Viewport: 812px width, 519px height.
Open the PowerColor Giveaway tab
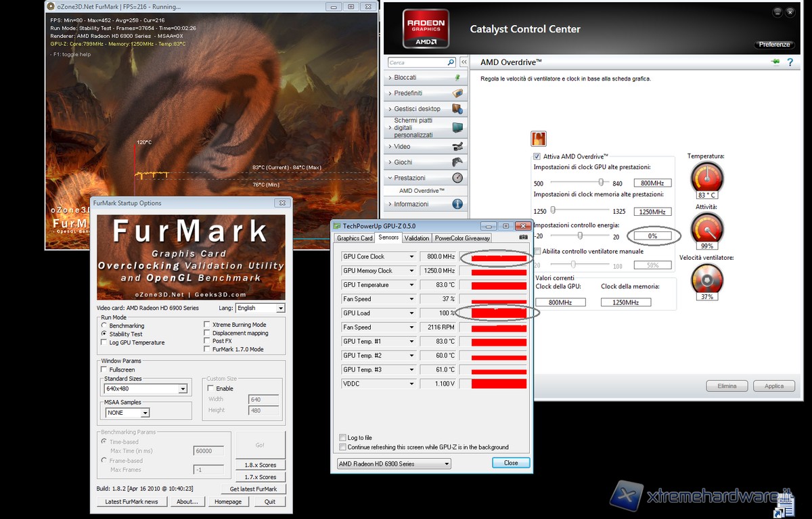click(462, 238)
